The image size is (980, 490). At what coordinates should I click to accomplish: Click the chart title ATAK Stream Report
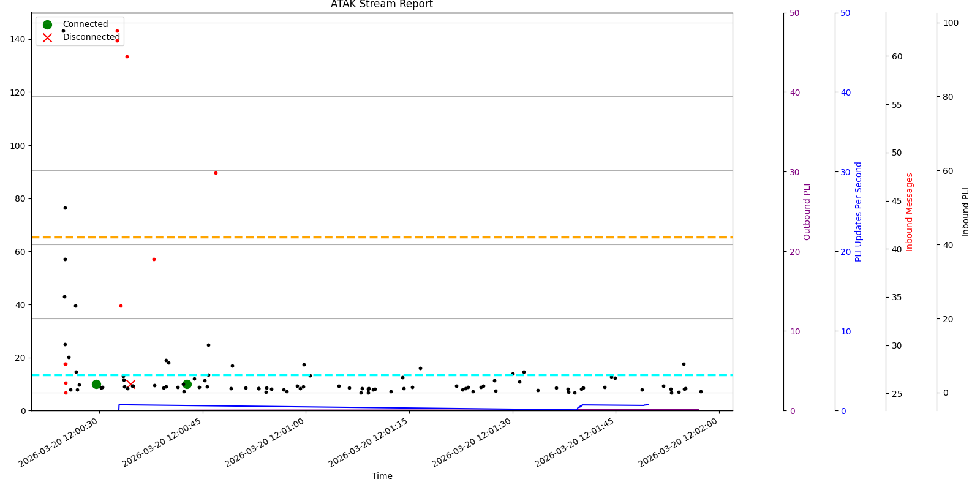tap(382, 5)
